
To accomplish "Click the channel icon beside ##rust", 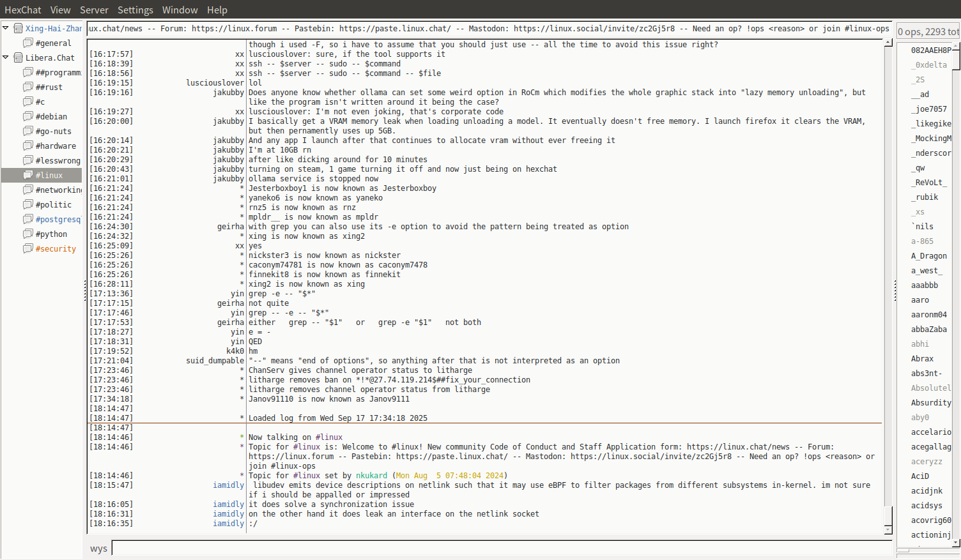I will [x=28, y=87].
